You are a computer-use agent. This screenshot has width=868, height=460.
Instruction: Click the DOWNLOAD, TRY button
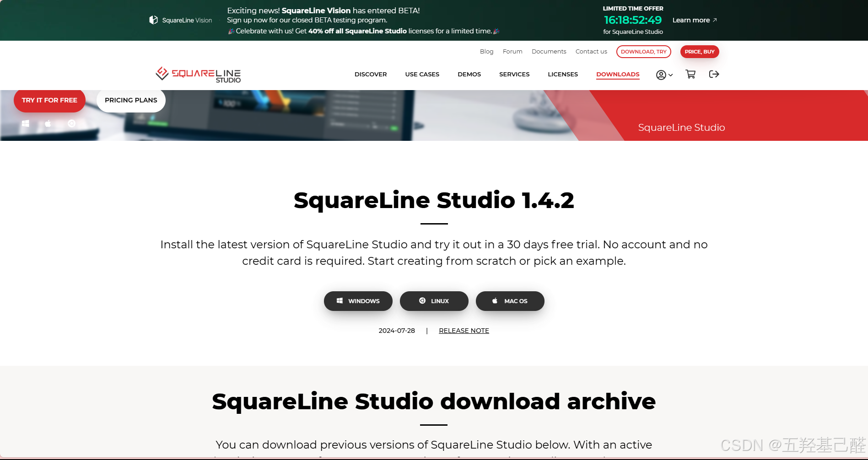tap(643, 52)
